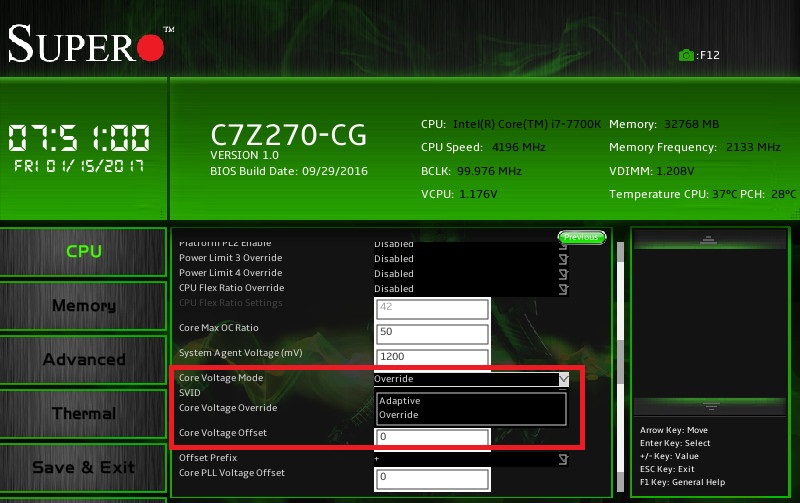Screen dimensions: 800x503
Task: Click the help panel top scroll handle
Action: tap(708, 240)
